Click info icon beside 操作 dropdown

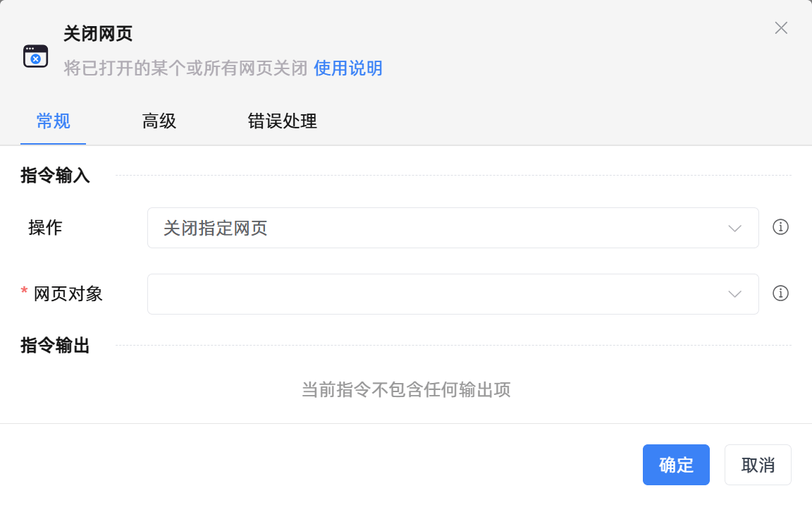(780, 227)
